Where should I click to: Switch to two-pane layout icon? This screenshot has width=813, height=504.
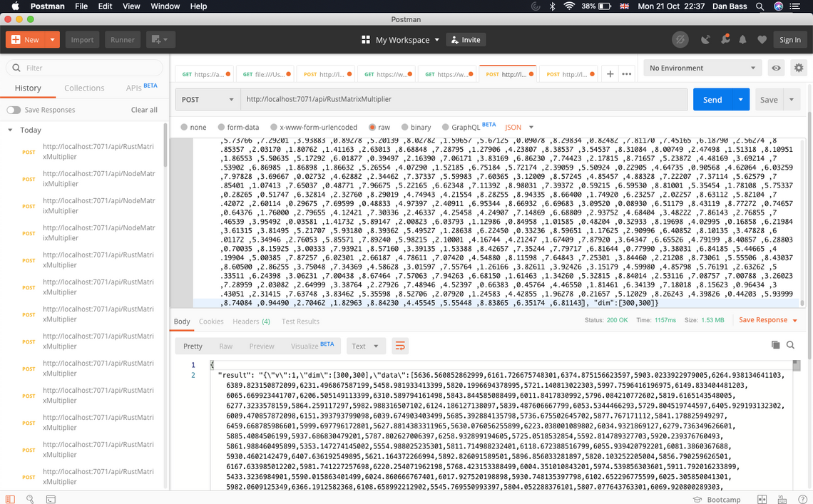[x=762, y=499]
